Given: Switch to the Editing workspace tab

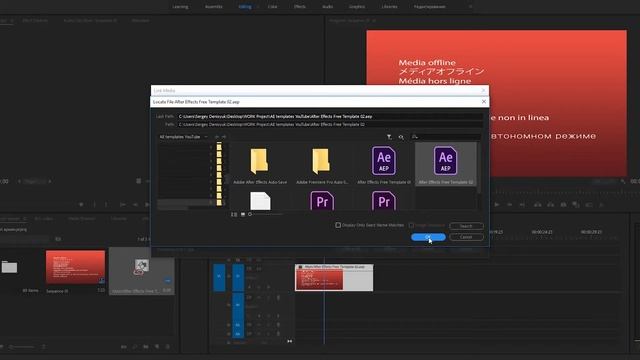Looking at the screenshot, I should pyautogui.click(x=245, y=7).
